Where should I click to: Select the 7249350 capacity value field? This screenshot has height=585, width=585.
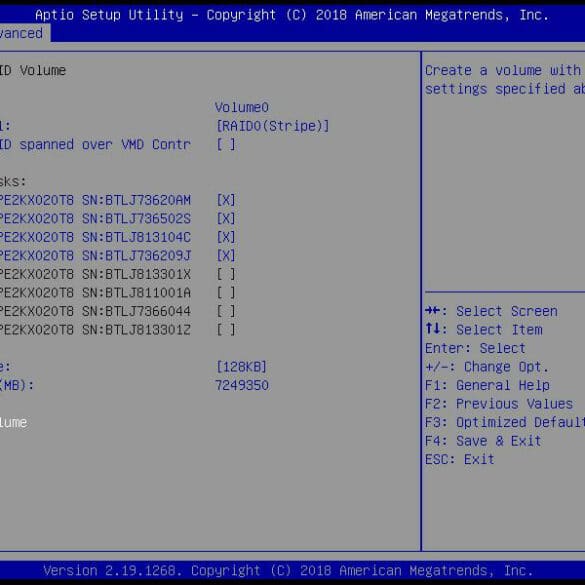(242, 385)
